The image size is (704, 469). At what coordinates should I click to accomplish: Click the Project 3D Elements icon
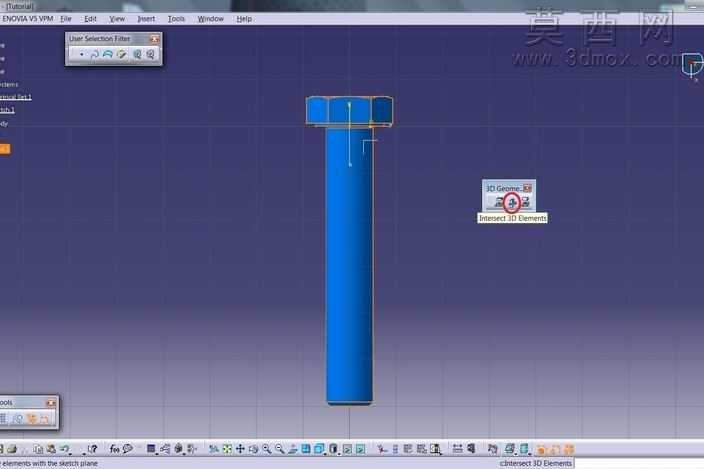click(x=499, y=203)
